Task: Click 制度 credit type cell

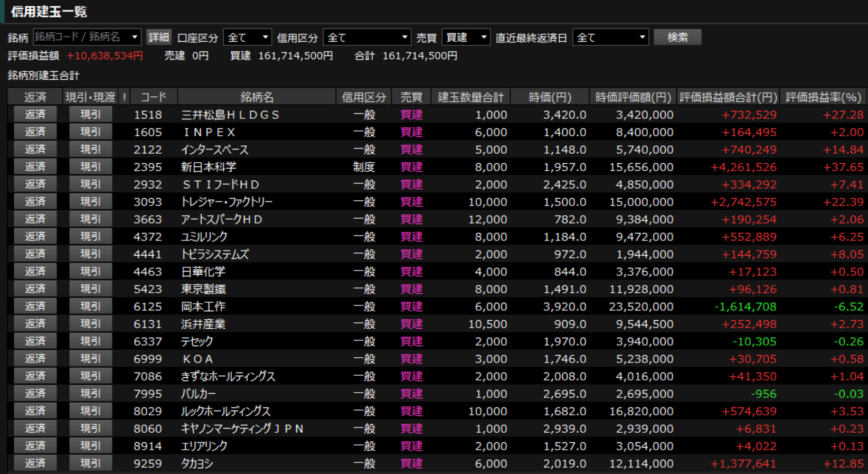Action: [364, 167]
